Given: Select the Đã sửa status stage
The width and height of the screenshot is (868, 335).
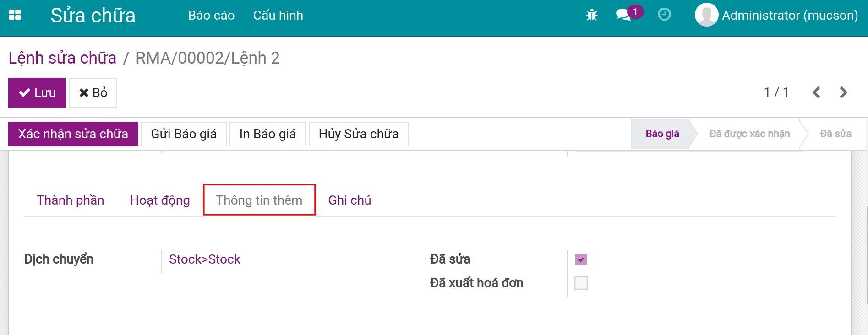Looking at the screenshot, I should (835, 134).
